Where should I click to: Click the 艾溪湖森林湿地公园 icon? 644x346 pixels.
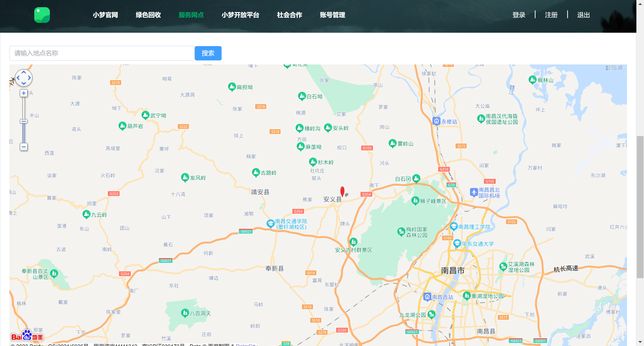pyautogui.click(x=503, y=267)
